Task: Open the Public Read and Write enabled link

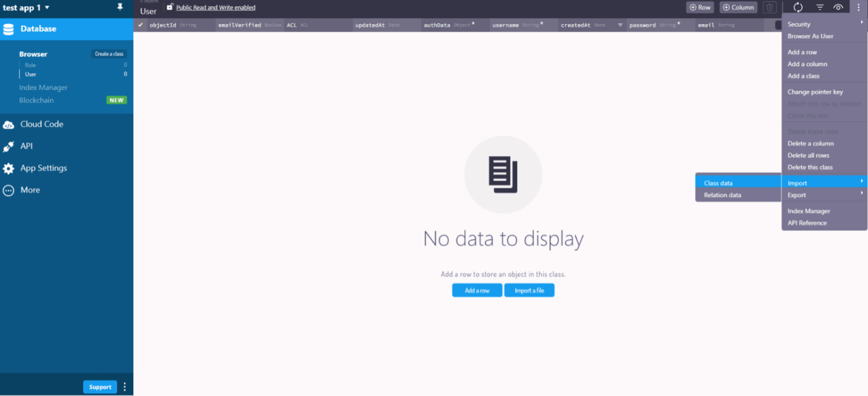Action: pos(215,7)
